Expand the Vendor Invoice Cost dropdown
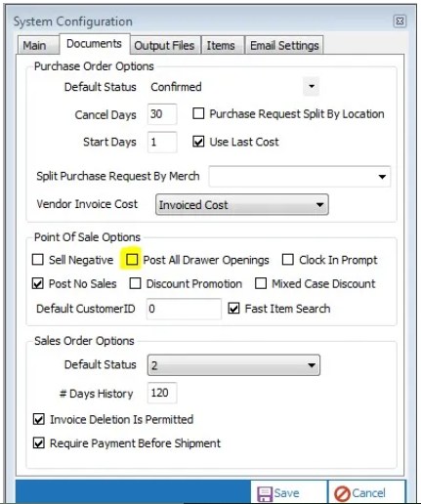This screenshot has height=504, width=421. click(242, 204)
